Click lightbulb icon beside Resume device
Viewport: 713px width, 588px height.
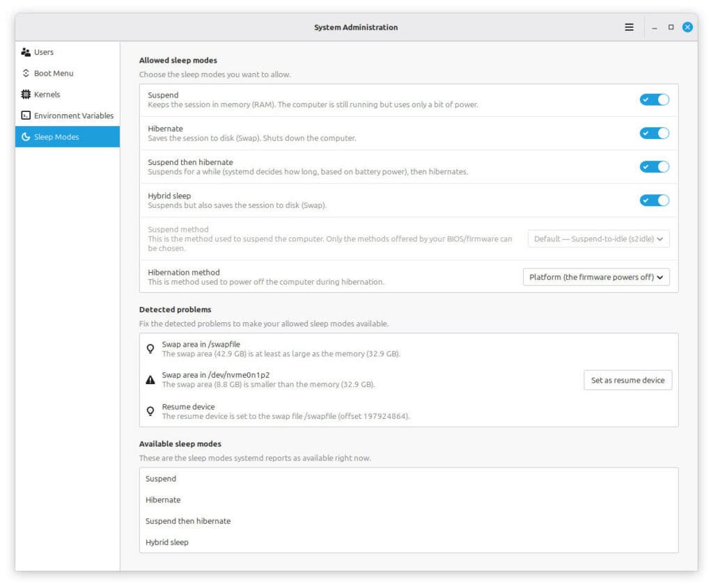(x=150, y=411)
